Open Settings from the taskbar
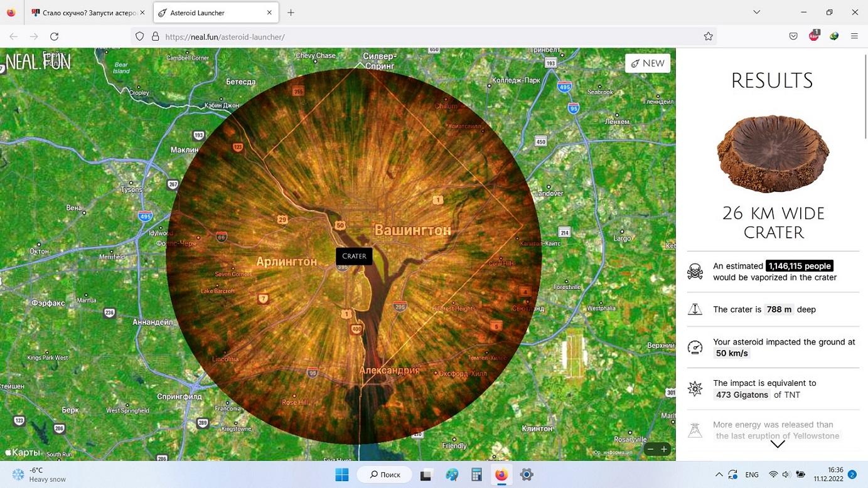This screenshot has width=868, height=488. (x=527, y=475)
